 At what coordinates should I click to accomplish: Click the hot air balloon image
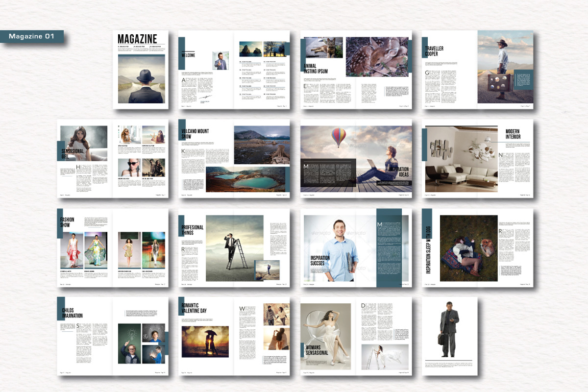pyautogui.click(x=338, y=137)
